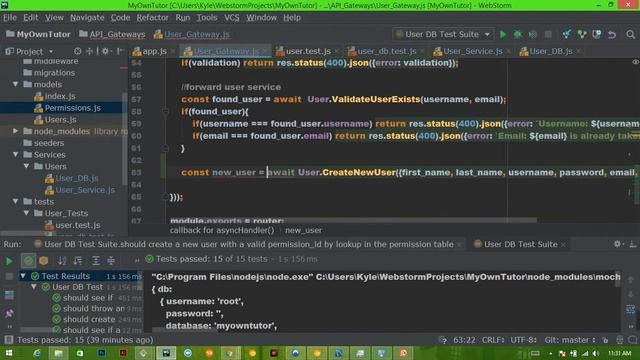Image resolution: width=640 pixels, height=360 pixels.
Task: Open the UTF-8 encoding selector
Action: pos(523,340)
